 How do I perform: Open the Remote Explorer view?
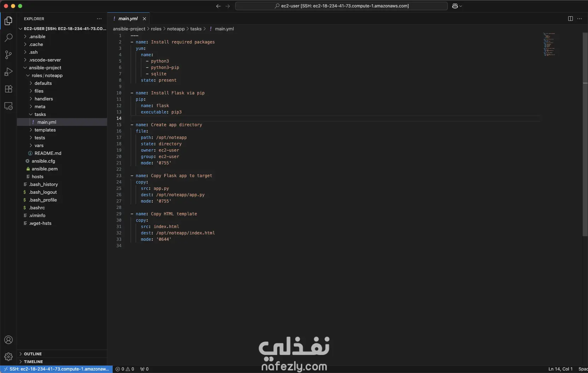click(8, 106)
